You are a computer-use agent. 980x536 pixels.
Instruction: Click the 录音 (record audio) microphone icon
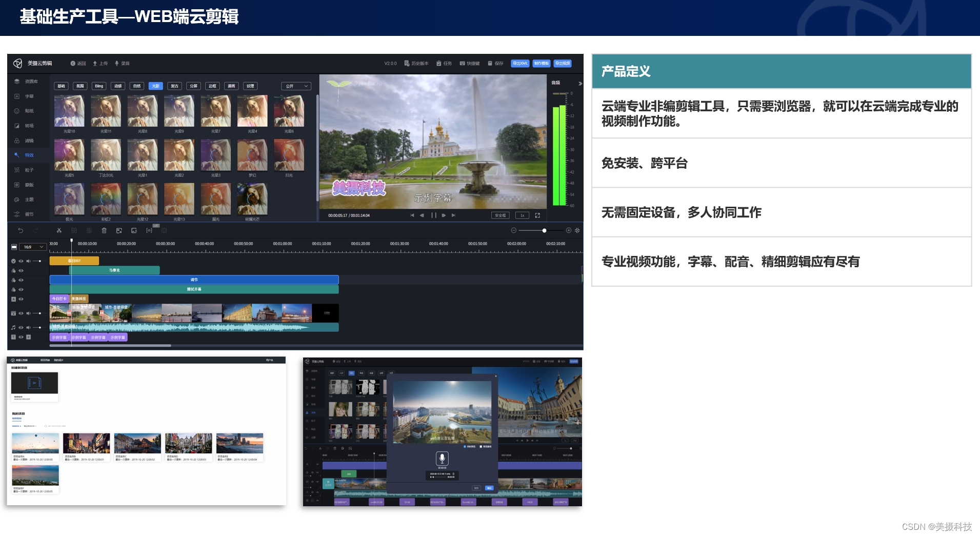coord(124,63)
